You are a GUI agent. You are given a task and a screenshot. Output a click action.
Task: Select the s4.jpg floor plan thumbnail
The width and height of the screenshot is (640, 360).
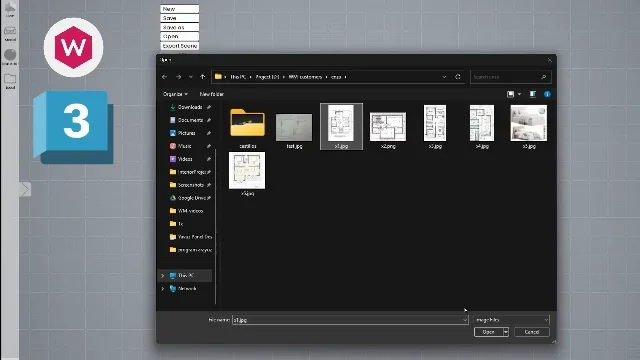pos(482,123)
